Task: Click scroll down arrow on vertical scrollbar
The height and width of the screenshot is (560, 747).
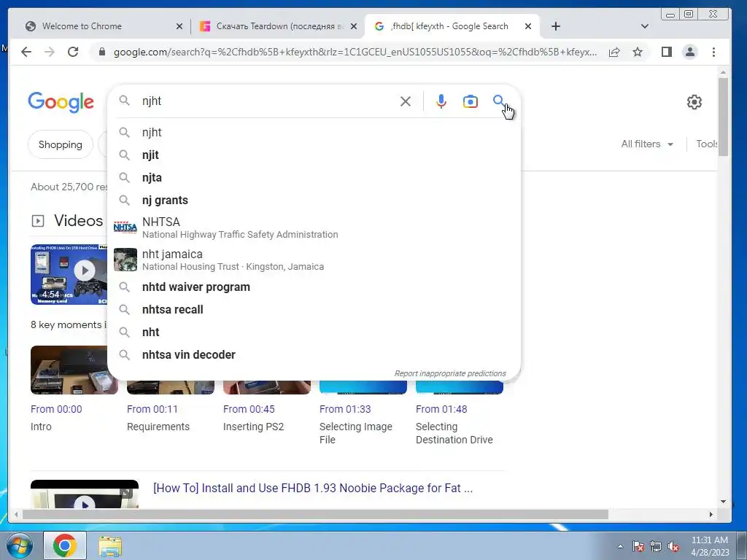Action: [x=723, y=502]
